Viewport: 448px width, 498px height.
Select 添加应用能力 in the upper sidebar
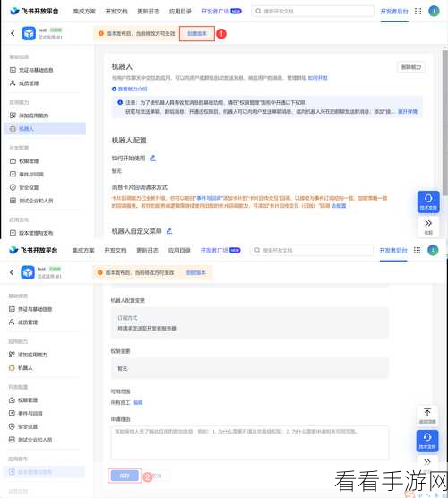(x=45, y=116)
